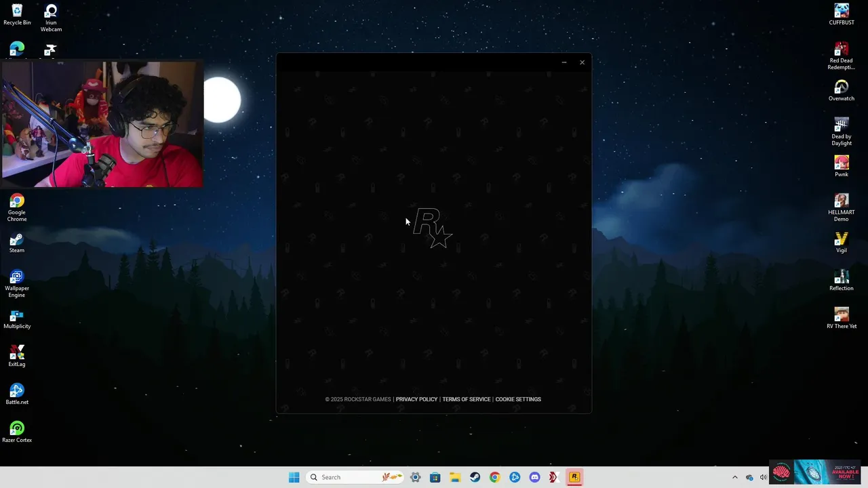The height and width of the screenshot is (488, 868).
Task: Open the network status tray icon
Action: click(x=749, y=477)
